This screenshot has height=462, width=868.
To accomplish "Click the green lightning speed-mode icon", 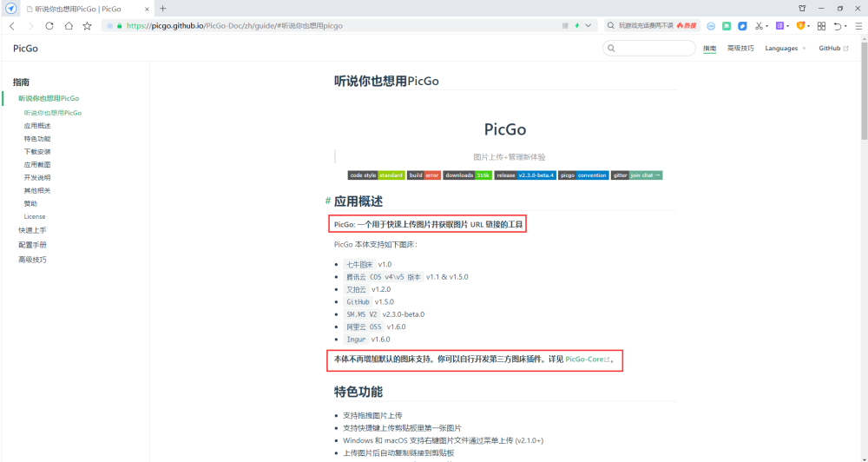I will [577, 25].
